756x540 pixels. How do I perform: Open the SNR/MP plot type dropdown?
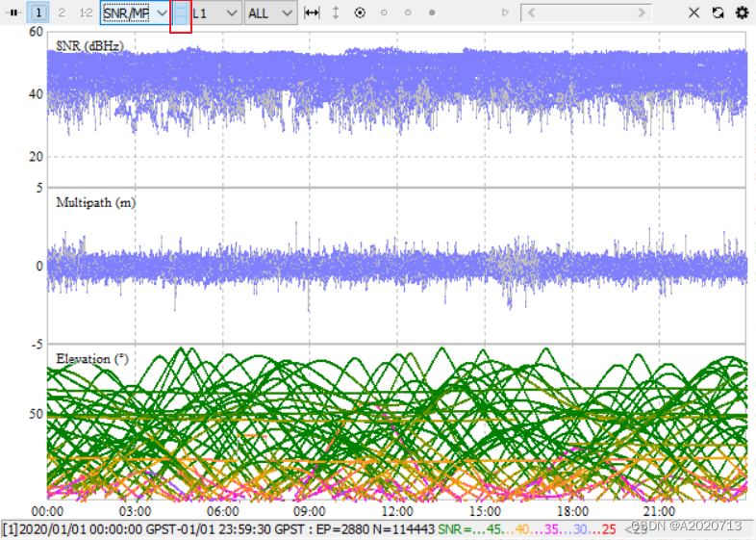click(x=136, y=13)
